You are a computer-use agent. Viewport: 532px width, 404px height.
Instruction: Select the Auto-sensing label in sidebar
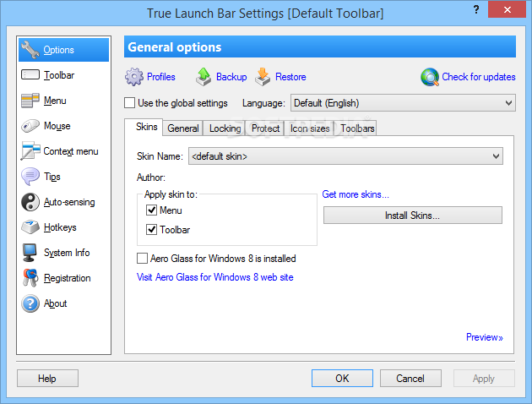69,202
